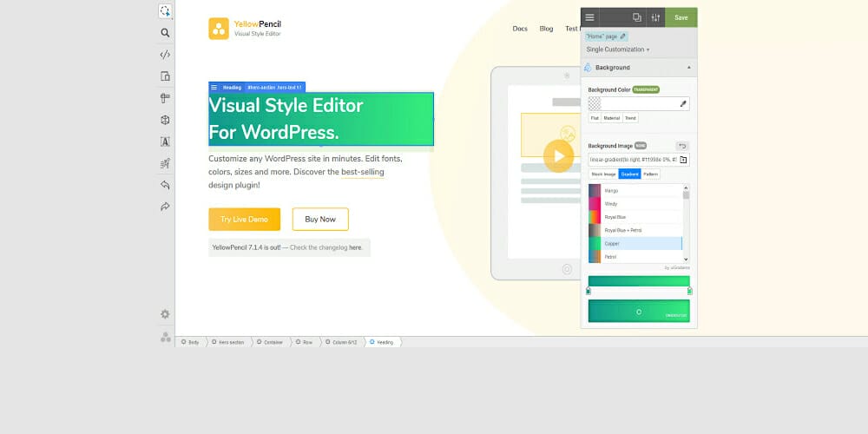This screenshot has height=434, width=868.
Task: Select Column 6/12 in the breadcrumb
Action: [341, 342]
